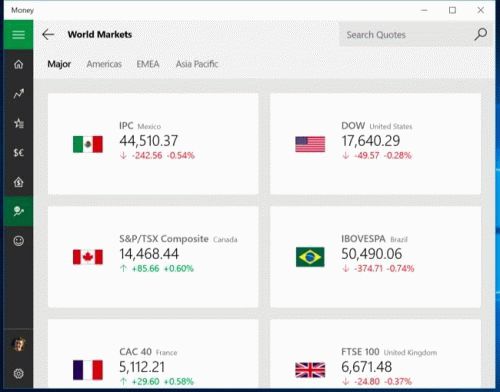Screen dimensions: 500x392
Task: Open the DOW United States tile
Action: pyautogui.click(x=376, y=144)
